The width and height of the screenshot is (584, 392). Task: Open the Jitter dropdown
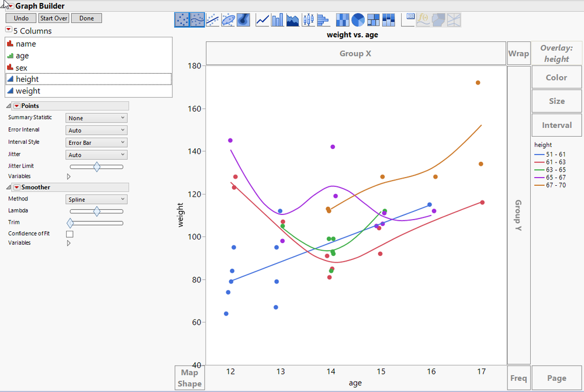click(x=96, y=155)
